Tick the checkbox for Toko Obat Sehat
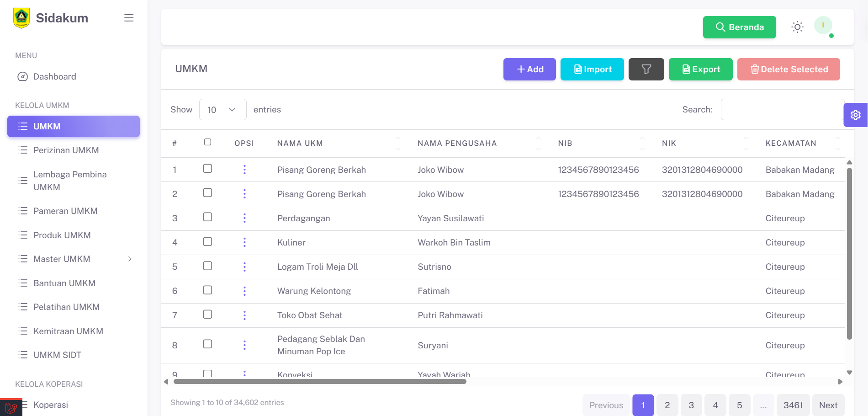The height and width of the screenshot is (416, 868). [207, 314]
